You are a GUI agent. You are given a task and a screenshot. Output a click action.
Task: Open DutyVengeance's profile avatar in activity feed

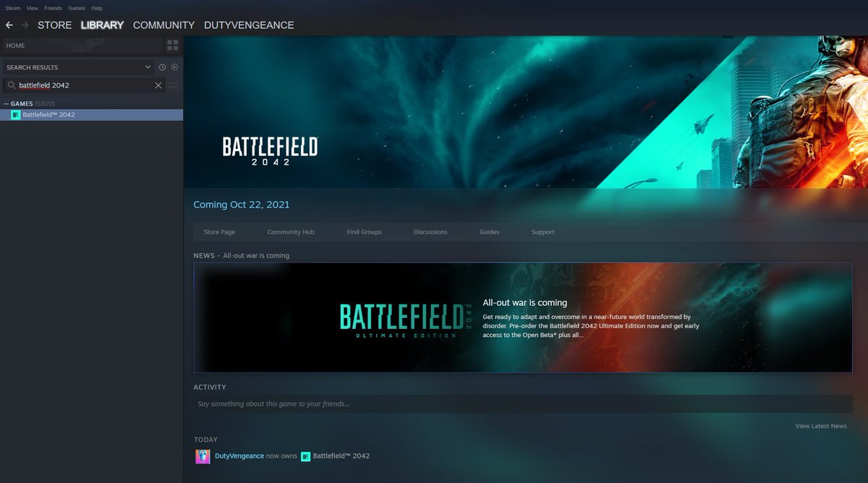(203, 456)
